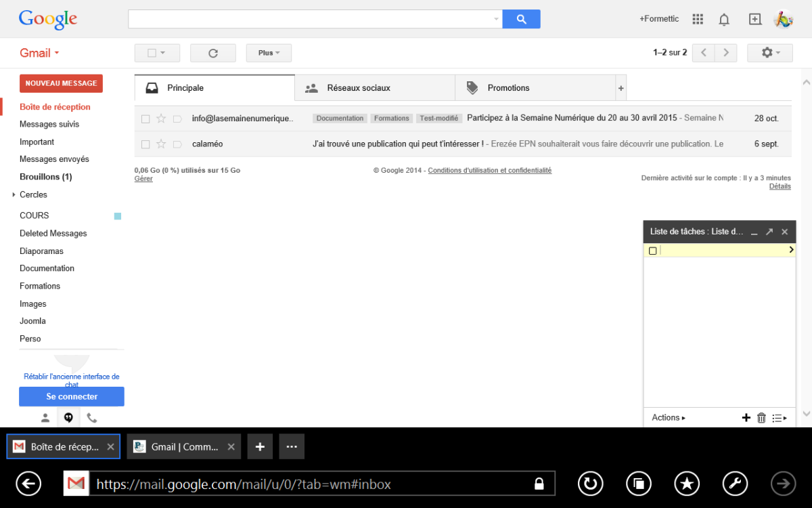Viewport: 812px width, 508px height.
Task: Open the select-all checkbox dropdown
Action: [x=157, y=53]
